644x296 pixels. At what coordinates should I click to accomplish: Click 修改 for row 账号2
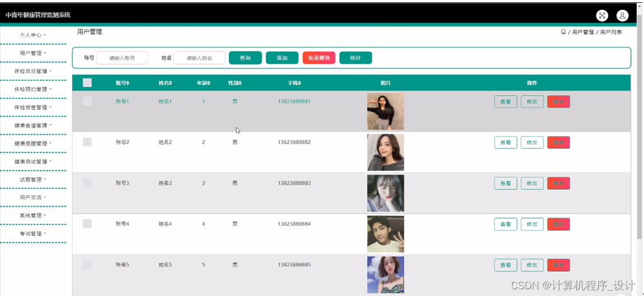pos(532,143)
